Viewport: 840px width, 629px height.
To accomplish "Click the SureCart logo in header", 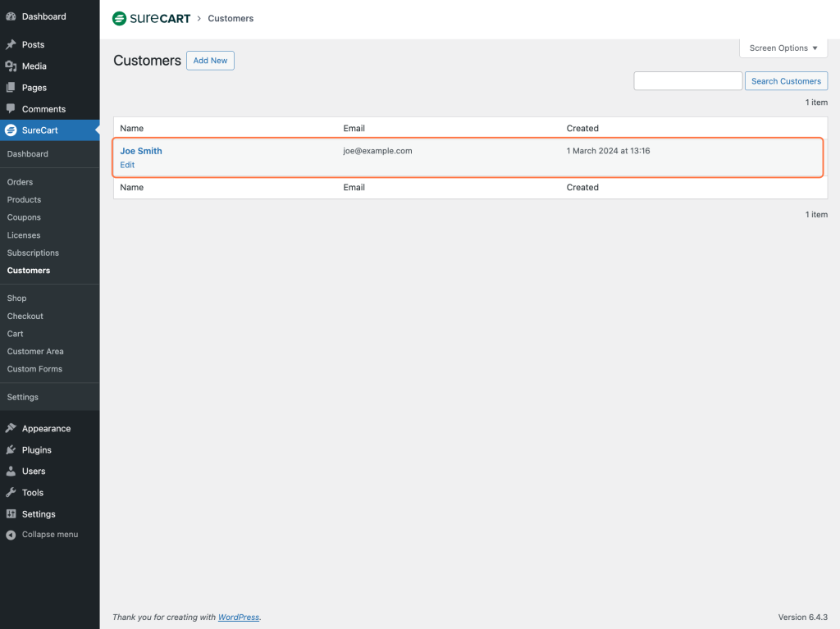I will (x=151, y=18).
